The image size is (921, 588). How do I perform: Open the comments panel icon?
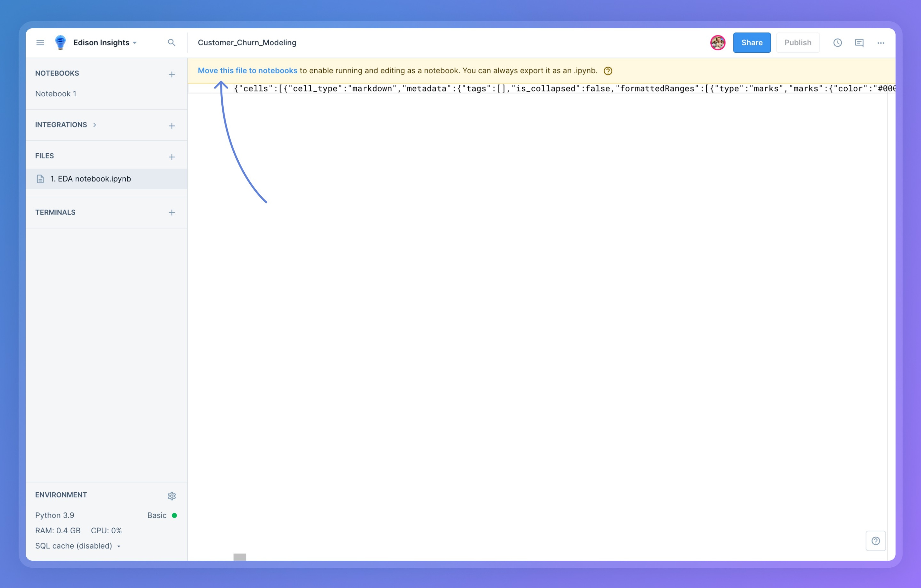(859, 42)
